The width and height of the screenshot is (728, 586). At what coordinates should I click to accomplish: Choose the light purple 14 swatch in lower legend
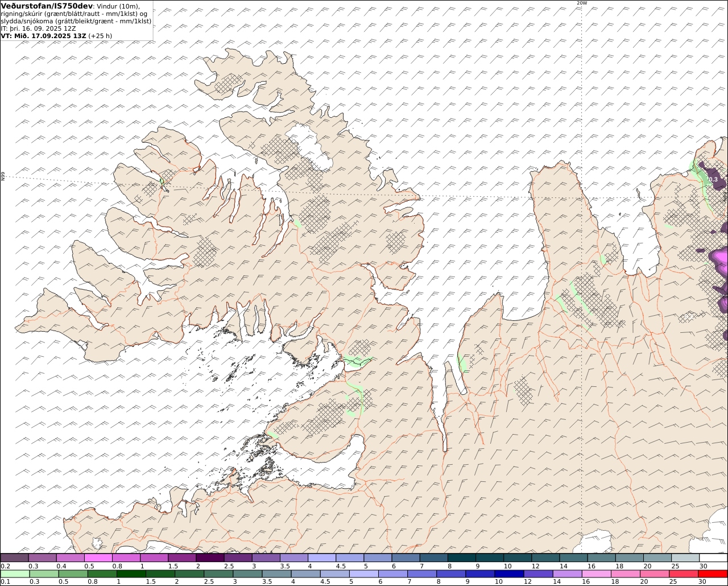567,573
